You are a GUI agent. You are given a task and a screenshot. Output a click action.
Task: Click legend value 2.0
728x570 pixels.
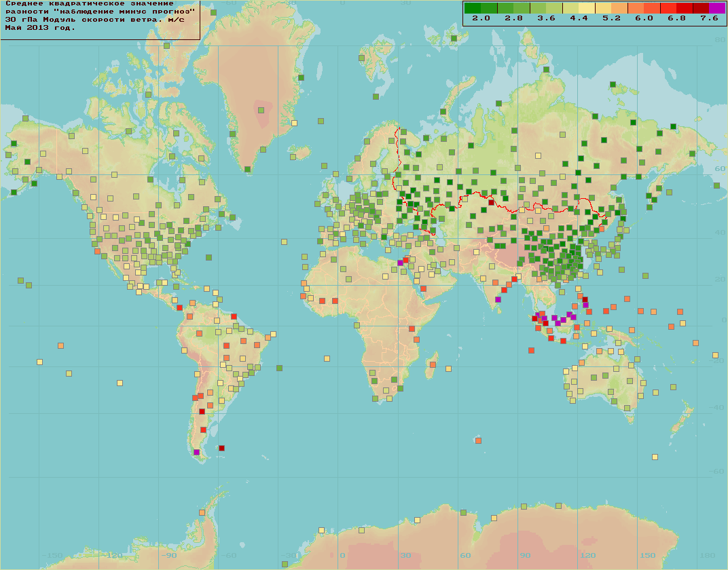[481, 18]
